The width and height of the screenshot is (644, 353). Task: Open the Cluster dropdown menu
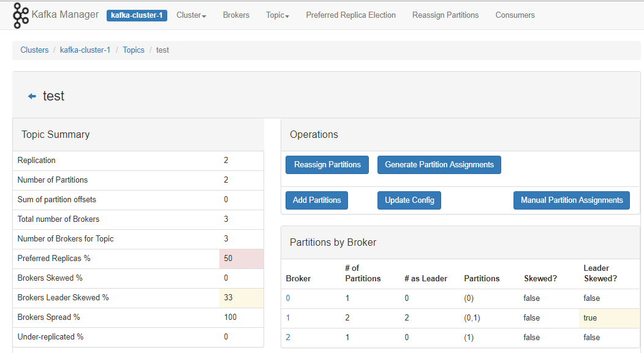pos(191,15)
